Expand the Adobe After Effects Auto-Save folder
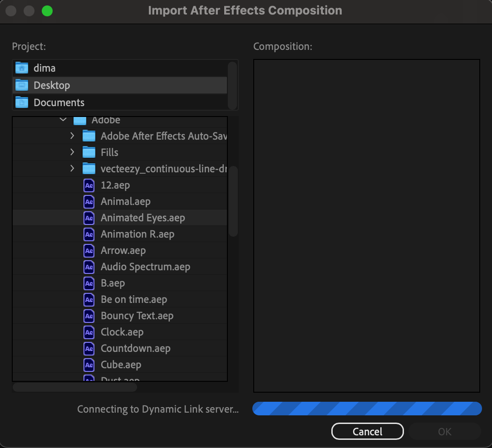Screen dimensions: 492x448 [72, 136]
